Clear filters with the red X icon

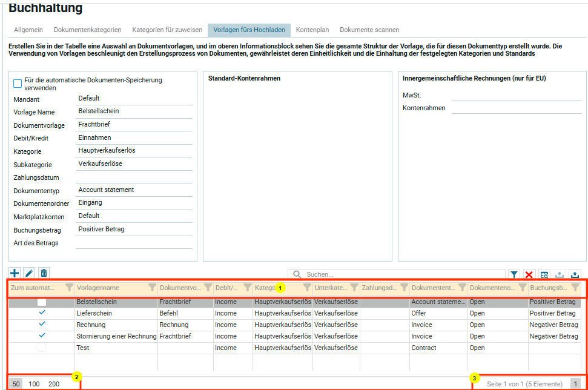click(x=529, y=274)
